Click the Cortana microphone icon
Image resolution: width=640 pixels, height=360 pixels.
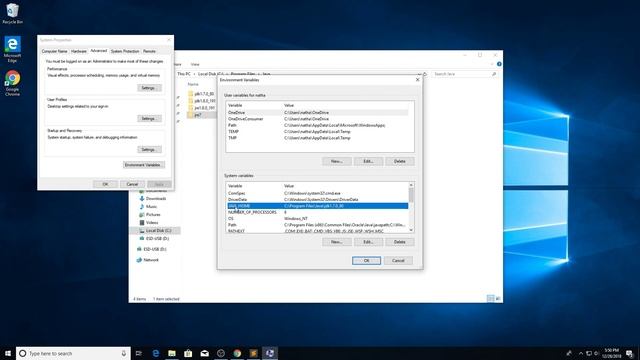pos(124,353)
